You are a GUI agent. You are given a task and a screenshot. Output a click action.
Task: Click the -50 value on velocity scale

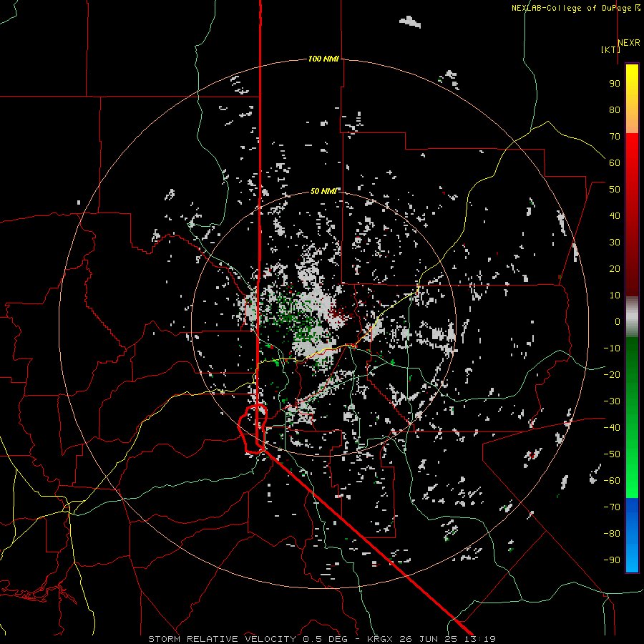coord(612,454)
